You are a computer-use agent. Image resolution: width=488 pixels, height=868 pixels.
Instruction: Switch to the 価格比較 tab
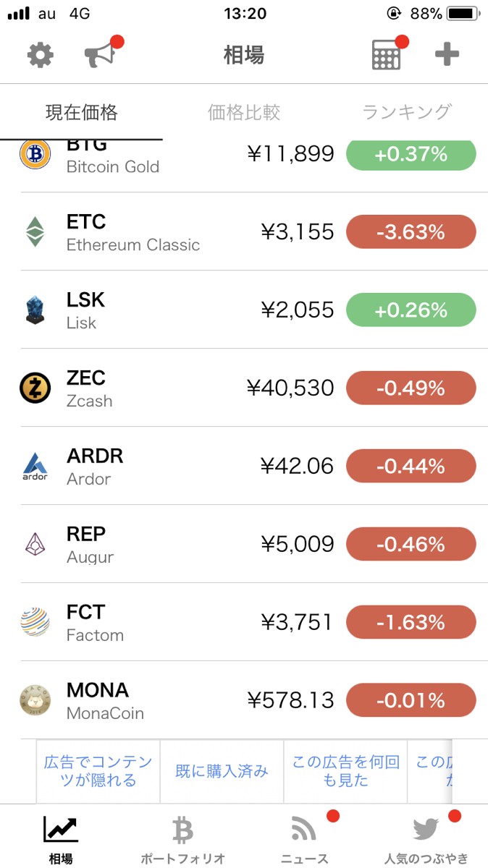click(243, 112)
